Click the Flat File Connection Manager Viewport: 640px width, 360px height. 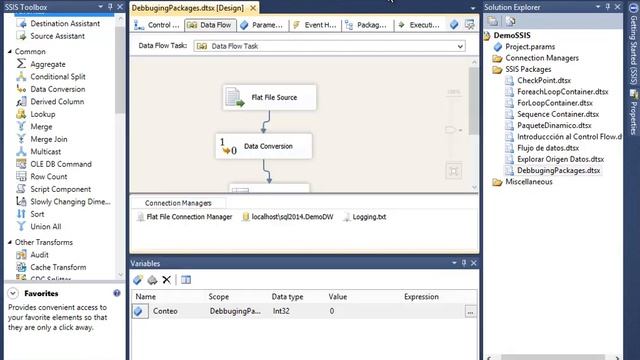(x=184, y=217)
